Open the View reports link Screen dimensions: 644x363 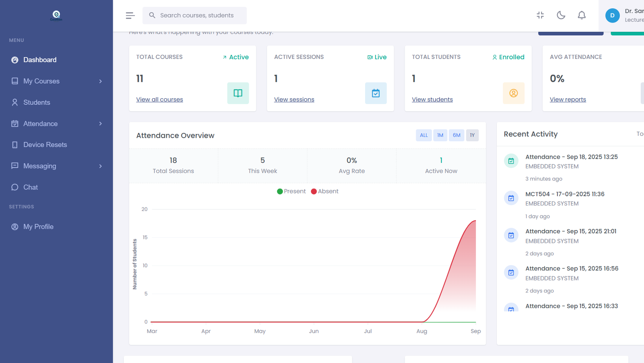(x=568, y=100)
